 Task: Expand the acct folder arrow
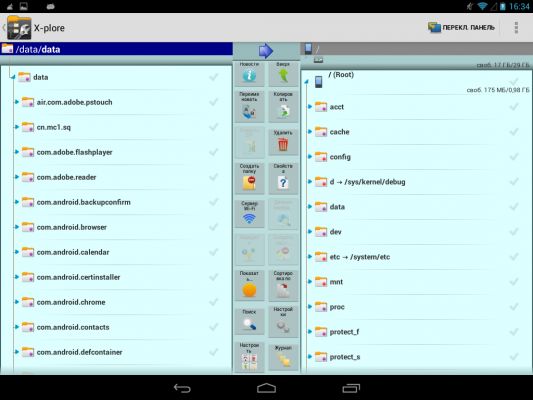[x=310, y=107]
